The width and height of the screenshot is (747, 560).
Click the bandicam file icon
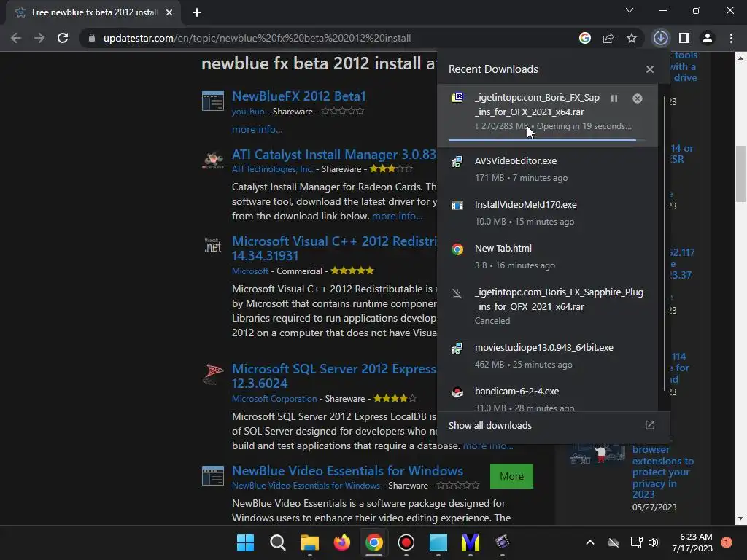457,392
